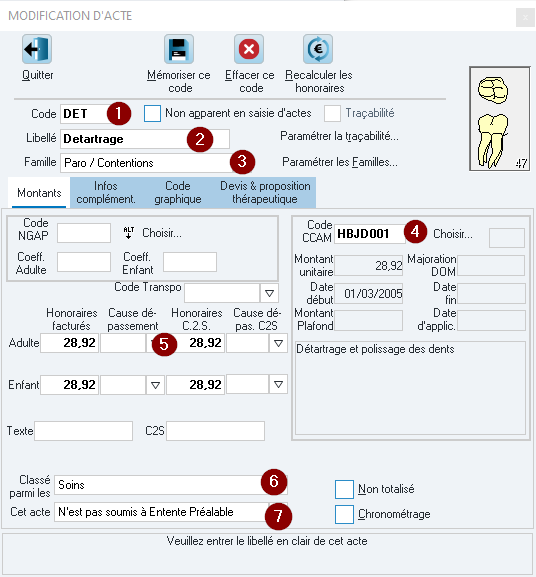The width and height of the screenshot is (536, 577).
Task: Click the Quitter label
Action: [x=38, y=75]
